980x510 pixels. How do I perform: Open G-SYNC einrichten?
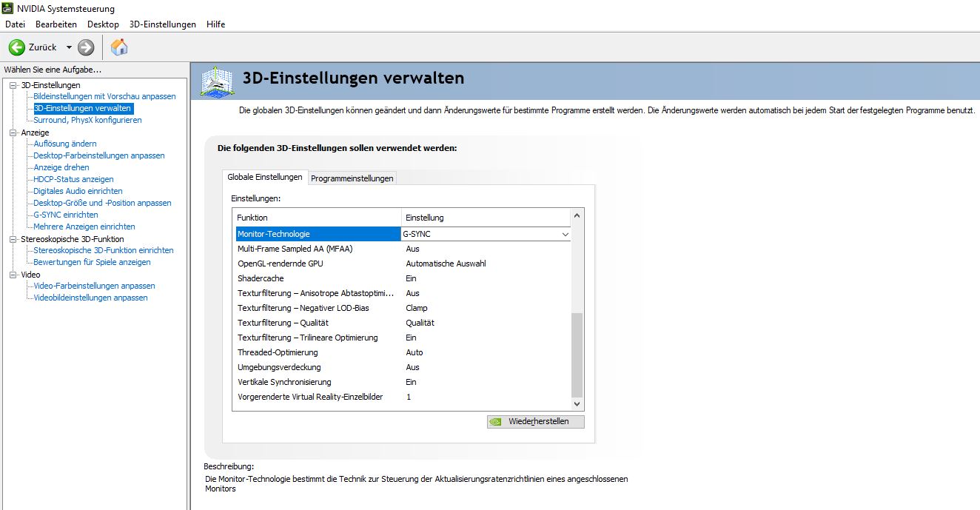[x=66, y=215]
